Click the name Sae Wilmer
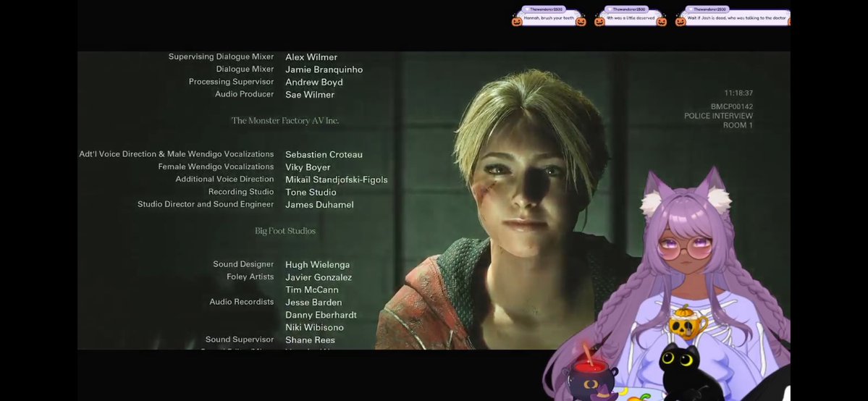The height and width of the screenshot is (401, 868). click(309, 95)
